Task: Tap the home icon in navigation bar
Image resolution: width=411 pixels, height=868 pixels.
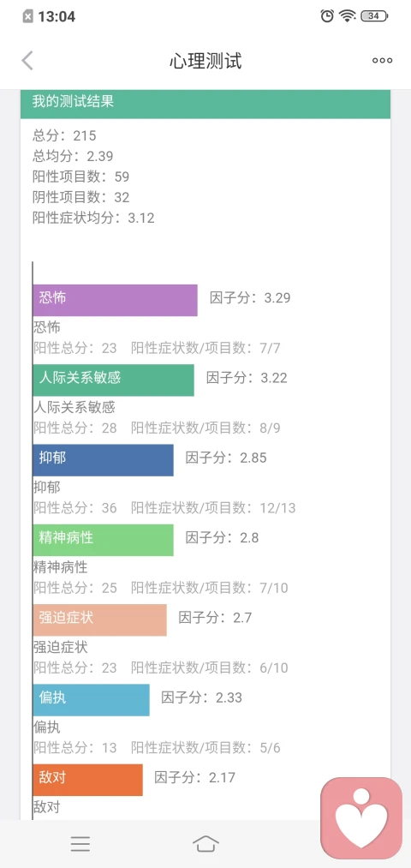Action: pyautogui.click(x=205, y=844)
